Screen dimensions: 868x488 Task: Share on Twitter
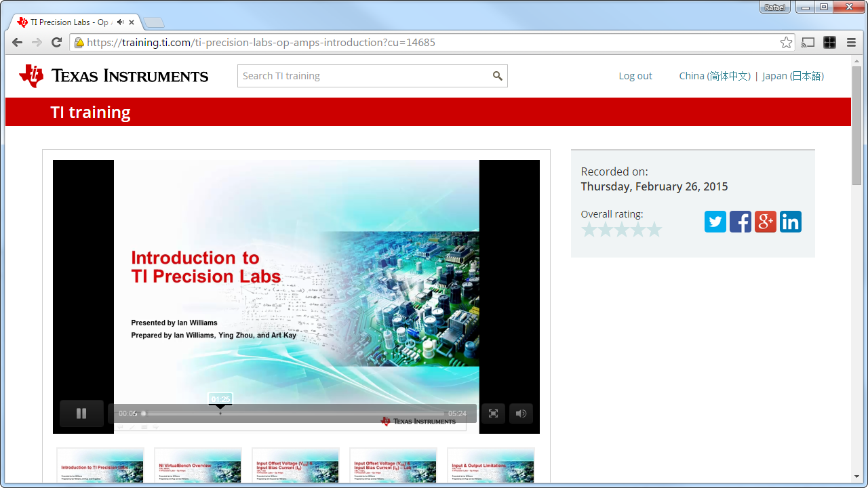click(x=715, y=222)
